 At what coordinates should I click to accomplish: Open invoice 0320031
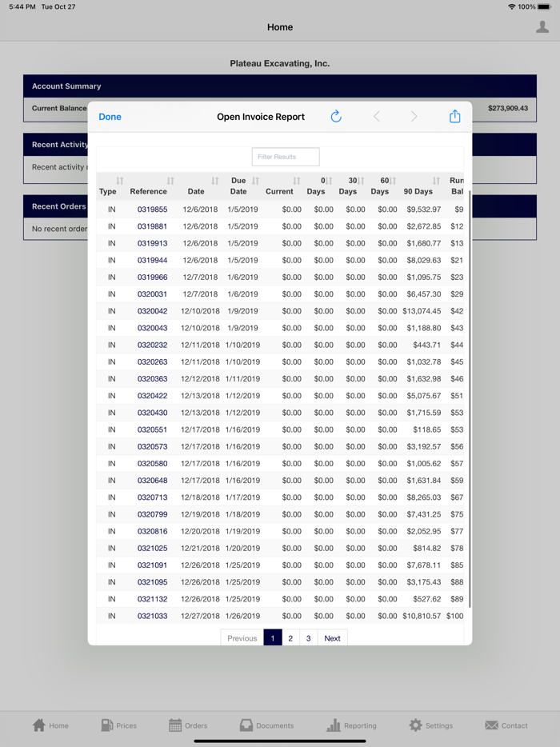click(x=153, y=294)
